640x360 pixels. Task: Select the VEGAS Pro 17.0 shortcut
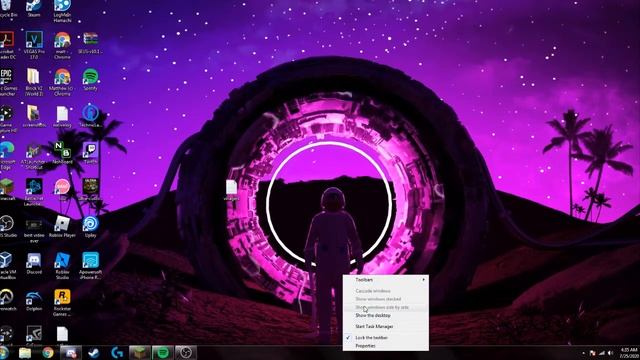click(x=34, y=45)
